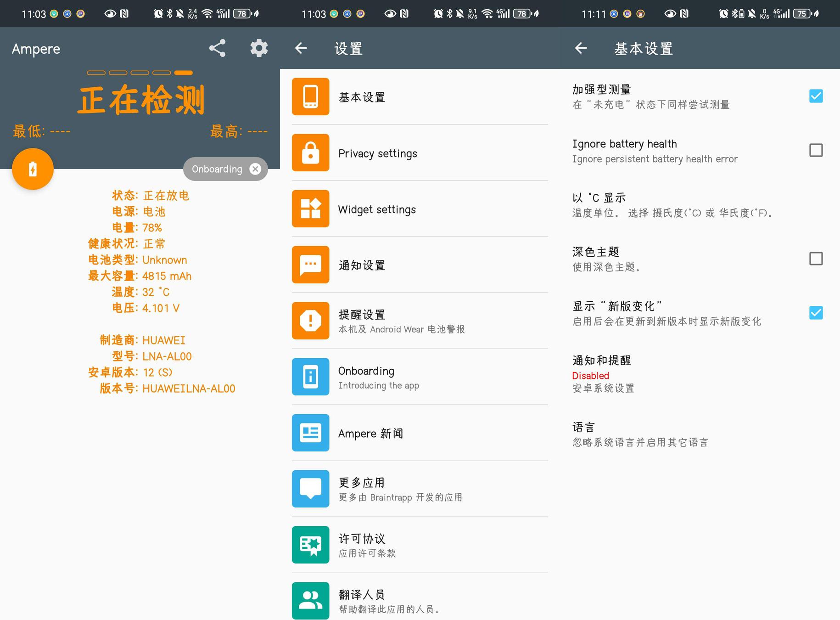This screenshot has height=620, width=840.
Task: Tap the 11:11 clock in right status bar
Action: click(x=594, y=14)
